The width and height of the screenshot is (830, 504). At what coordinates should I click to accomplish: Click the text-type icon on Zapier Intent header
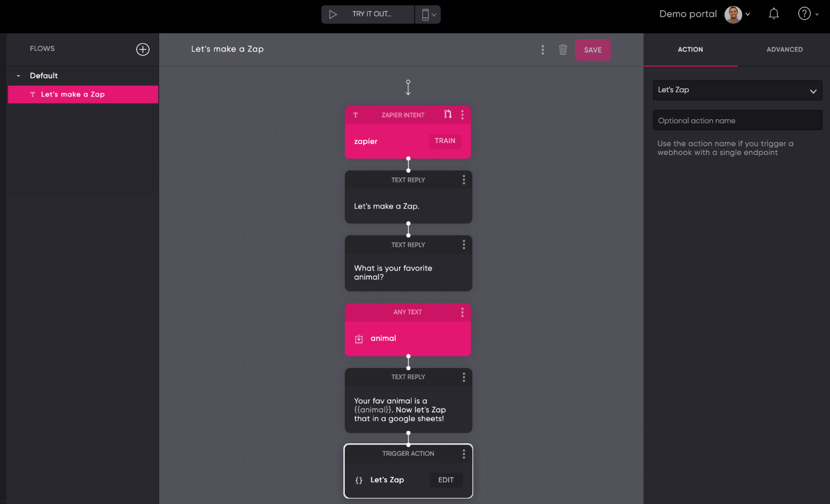point(356,115)
